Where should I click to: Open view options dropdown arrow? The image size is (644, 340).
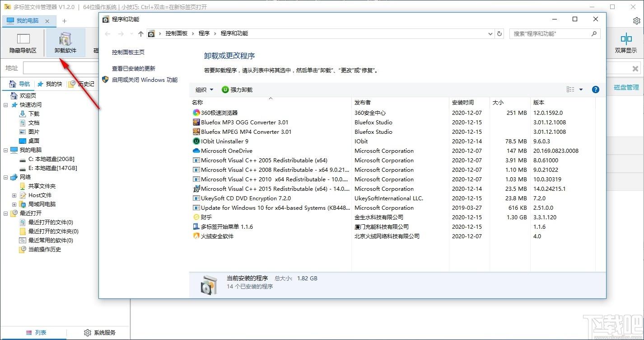pyautogui.click(x=581, y=90)
